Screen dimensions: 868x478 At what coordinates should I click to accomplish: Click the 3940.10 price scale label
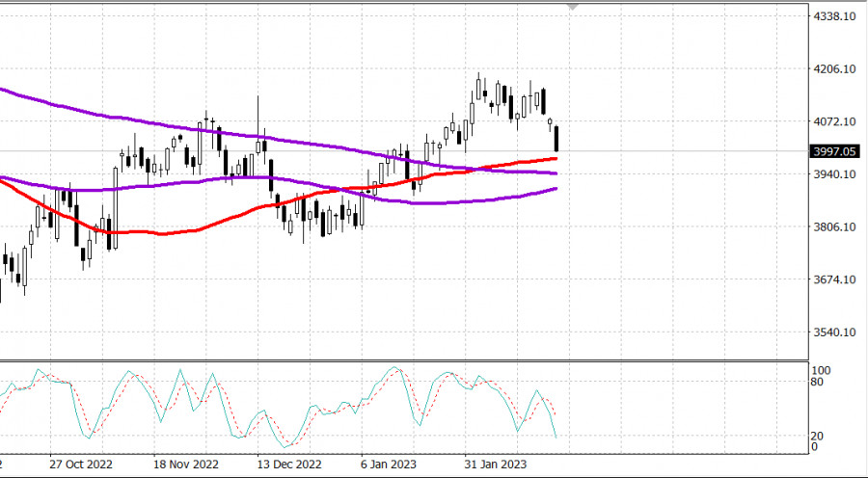pos(835,174)
